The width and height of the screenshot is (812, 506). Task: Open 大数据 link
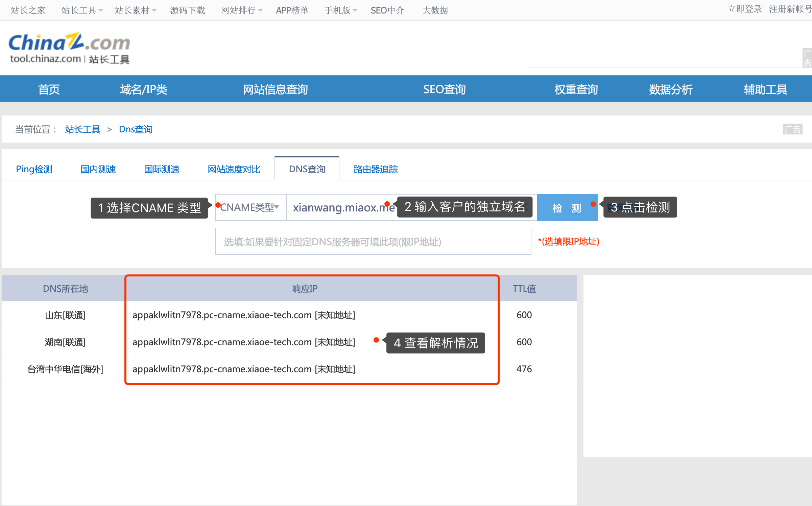(x=435, y=10)
